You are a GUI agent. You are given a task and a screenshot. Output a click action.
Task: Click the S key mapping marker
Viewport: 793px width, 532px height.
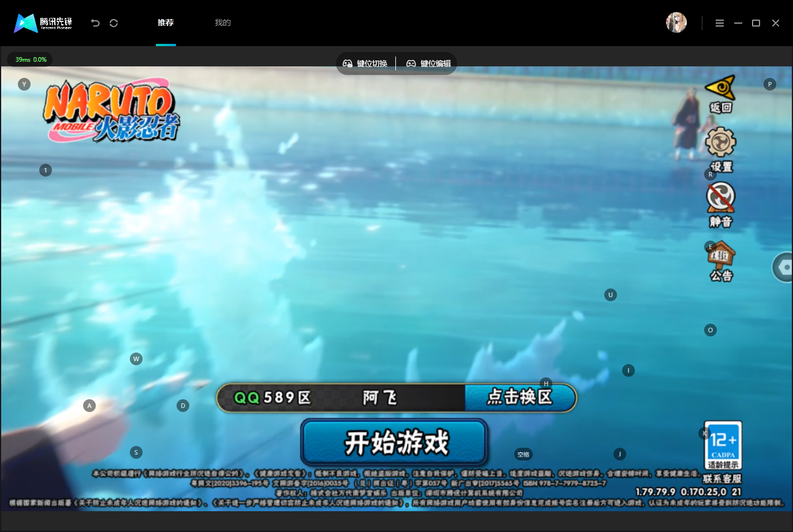point(136,452)
